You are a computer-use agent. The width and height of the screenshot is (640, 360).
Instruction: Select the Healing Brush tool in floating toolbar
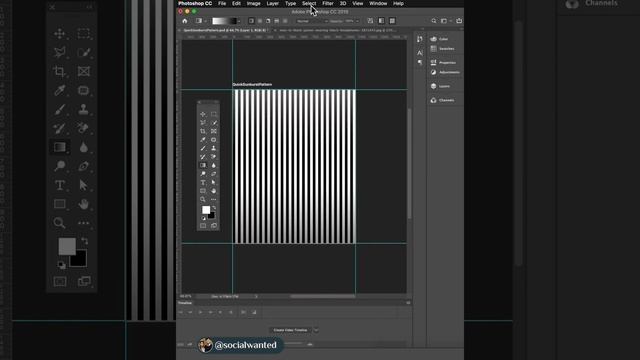pos(213,140)
